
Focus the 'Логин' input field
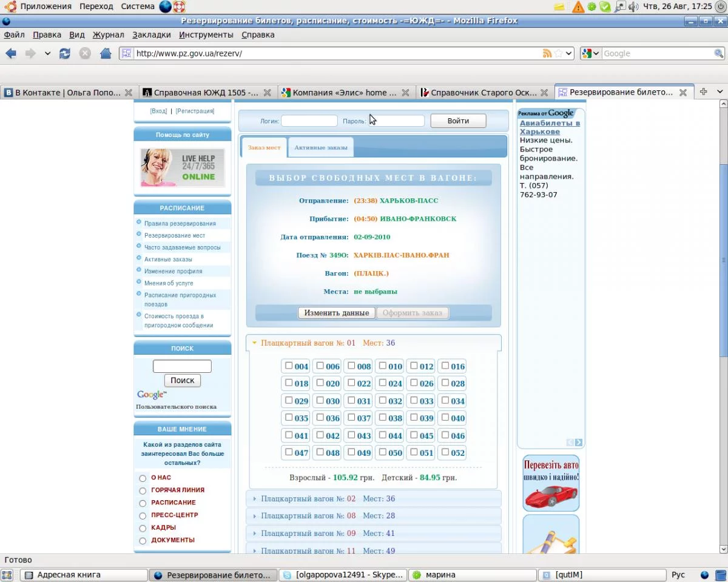tap(309, 121)
